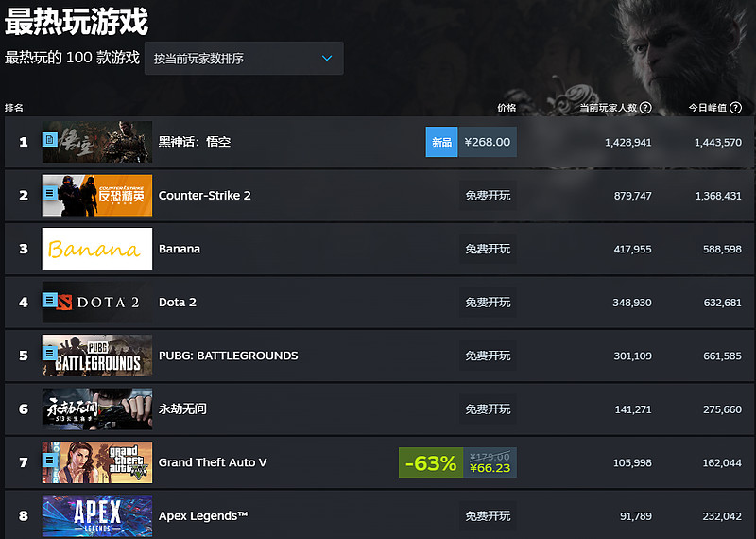Click 免费开玩 button for Dota 2

pos(488,303)
